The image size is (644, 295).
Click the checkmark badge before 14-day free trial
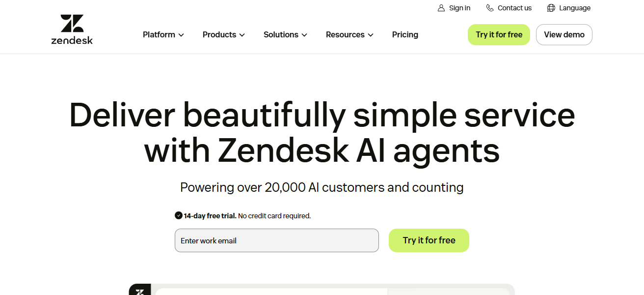point(178,215)
